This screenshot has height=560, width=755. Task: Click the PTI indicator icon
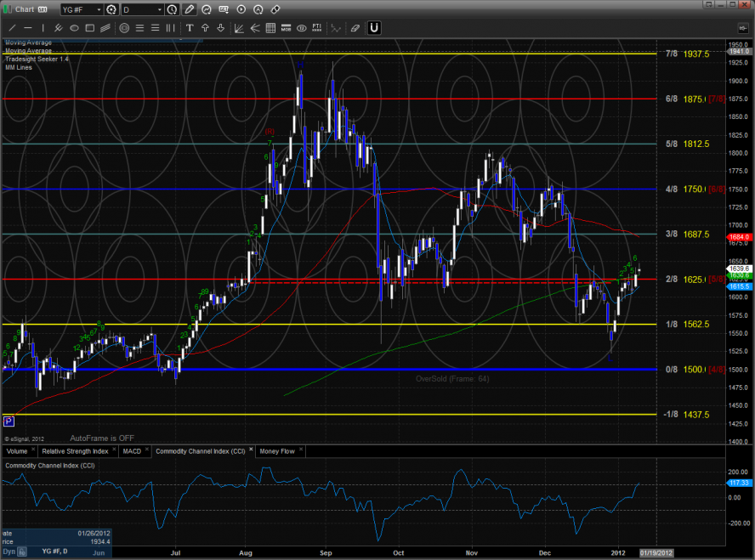[316, 28]
